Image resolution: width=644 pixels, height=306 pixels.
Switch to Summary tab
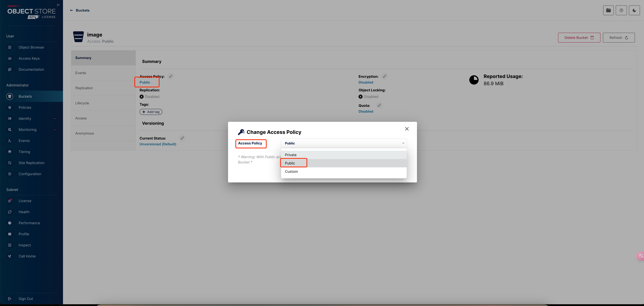103,58
